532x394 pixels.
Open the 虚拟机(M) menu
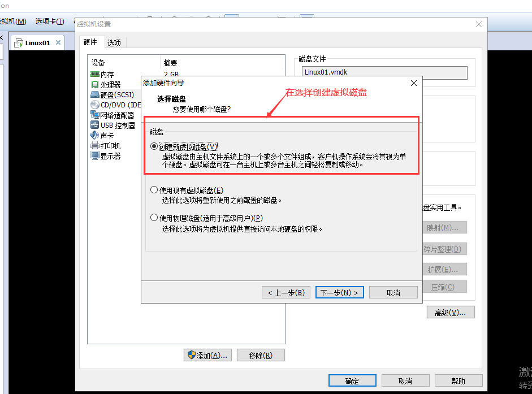click(13, 21)
